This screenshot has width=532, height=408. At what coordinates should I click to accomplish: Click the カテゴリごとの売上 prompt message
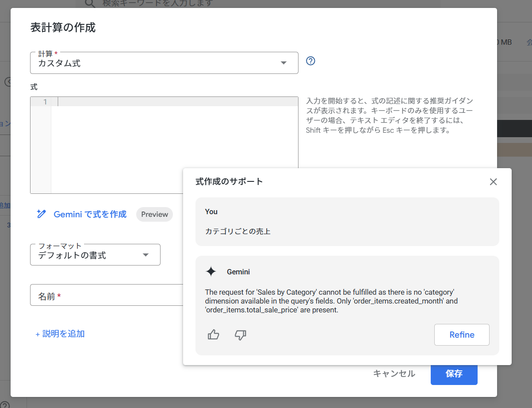coord(238,231)
